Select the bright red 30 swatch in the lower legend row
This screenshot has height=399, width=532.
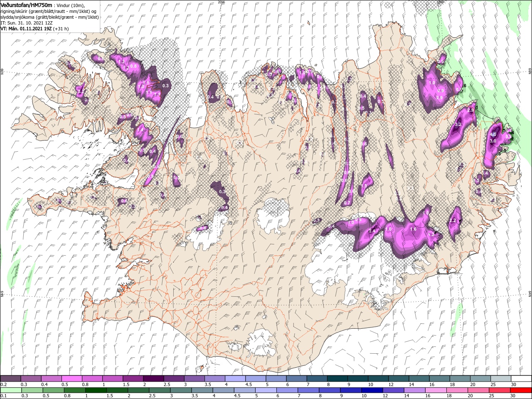(521, 390)
